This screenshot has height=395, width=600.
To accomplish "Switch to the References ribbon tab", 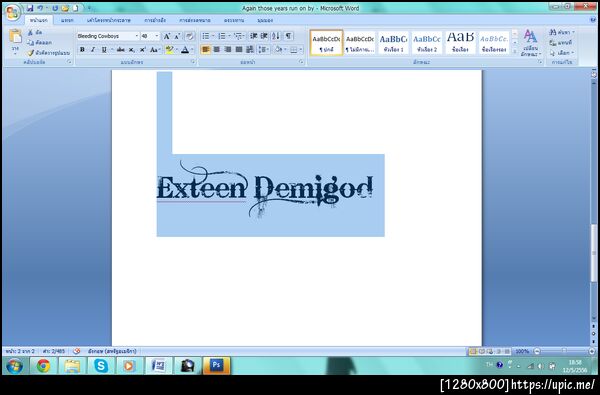I will pyautogui.click(x=155, y=20).
